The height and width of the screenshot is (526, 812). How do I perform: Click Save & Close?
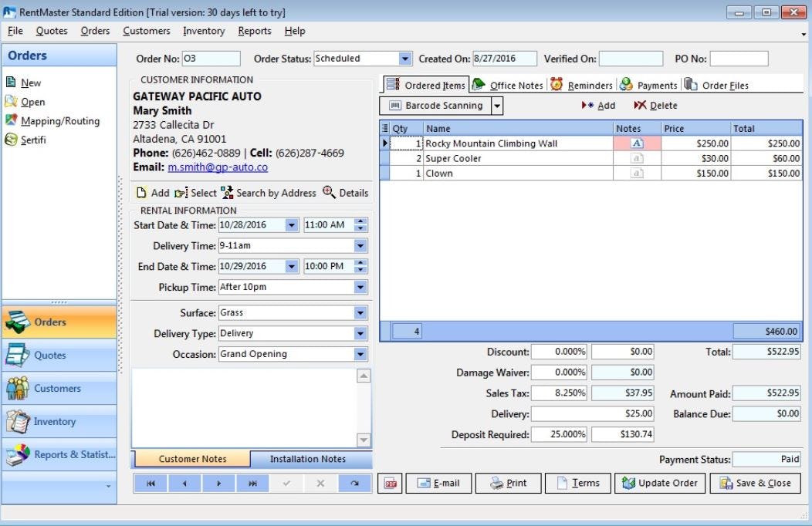(x=755, y=483)
